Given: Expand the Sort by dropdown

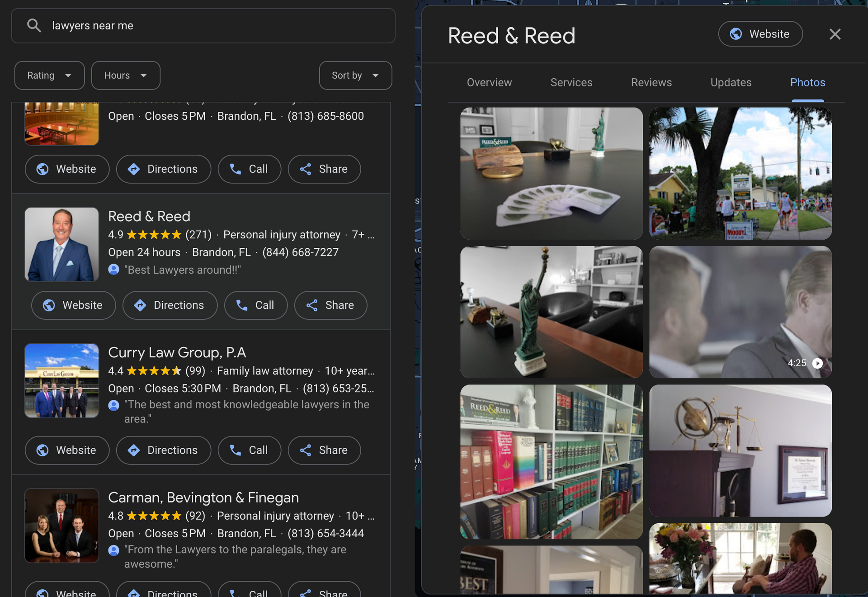Looking at the screenshot, I should click(355, 76).
